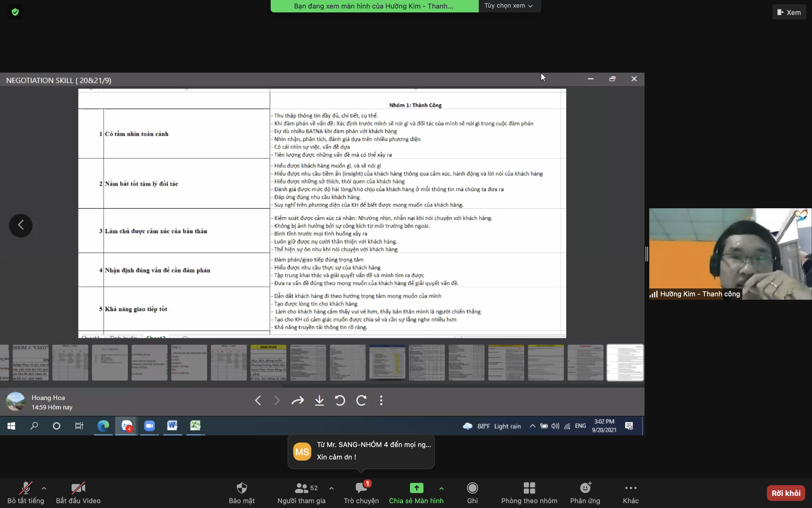812x508 pixels.
Task: Download the image with download icon
Action: click(319, 400)
